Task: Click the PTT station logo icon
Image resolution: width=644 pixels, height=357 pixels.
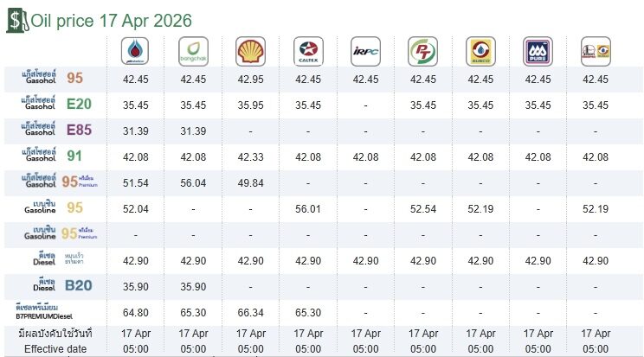Action: [135, 51]
